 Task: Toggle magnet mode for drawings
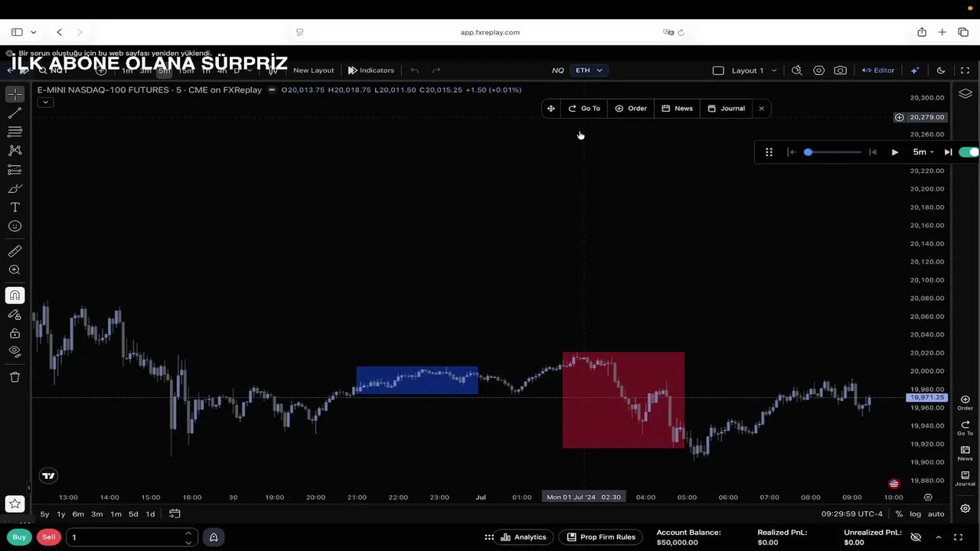pos(15,295)
